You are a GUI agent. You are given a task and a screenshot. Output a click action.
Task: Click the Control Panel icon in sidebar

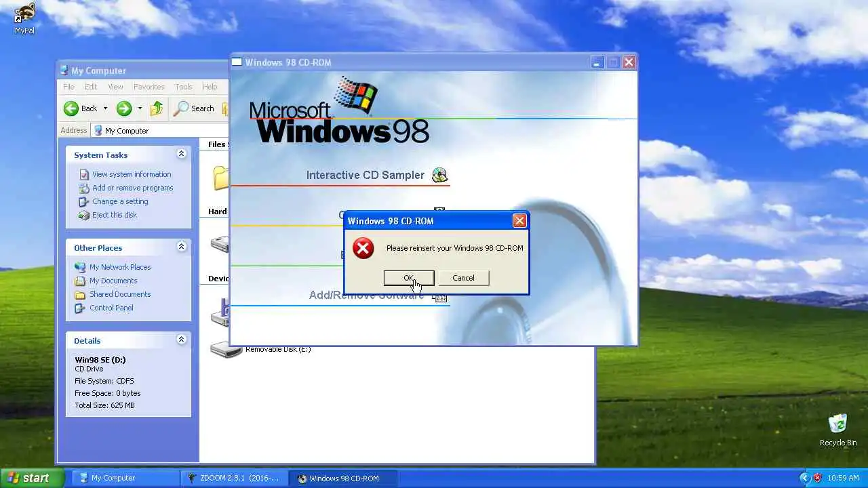(x=80, y=308)
